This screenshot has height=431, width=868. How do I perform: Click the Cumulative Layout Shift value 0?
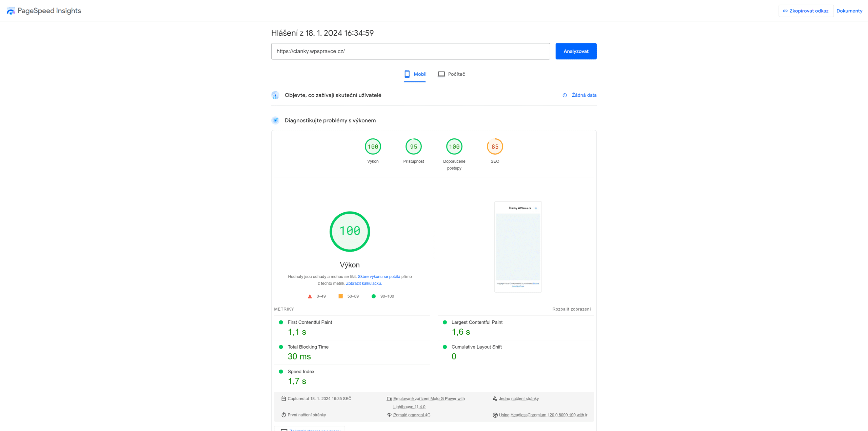tap(454, 356)
